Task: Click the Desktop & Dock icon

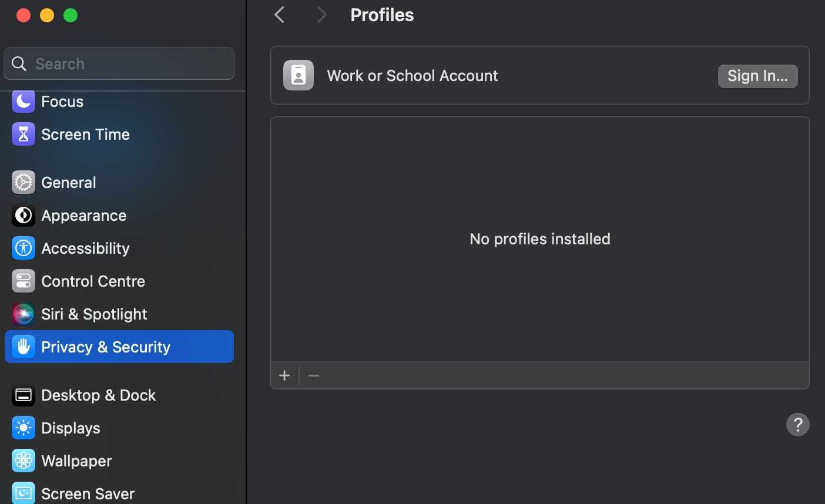Action: point(24,395)
